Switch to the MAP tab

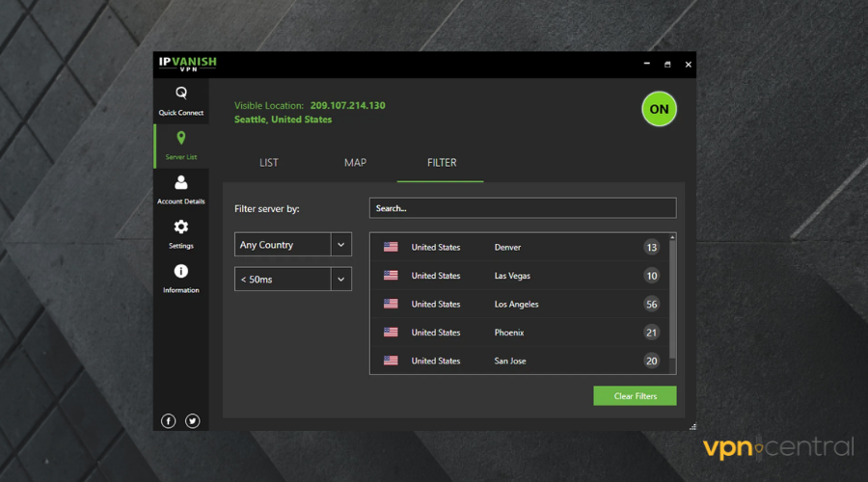tap(355, 163)
